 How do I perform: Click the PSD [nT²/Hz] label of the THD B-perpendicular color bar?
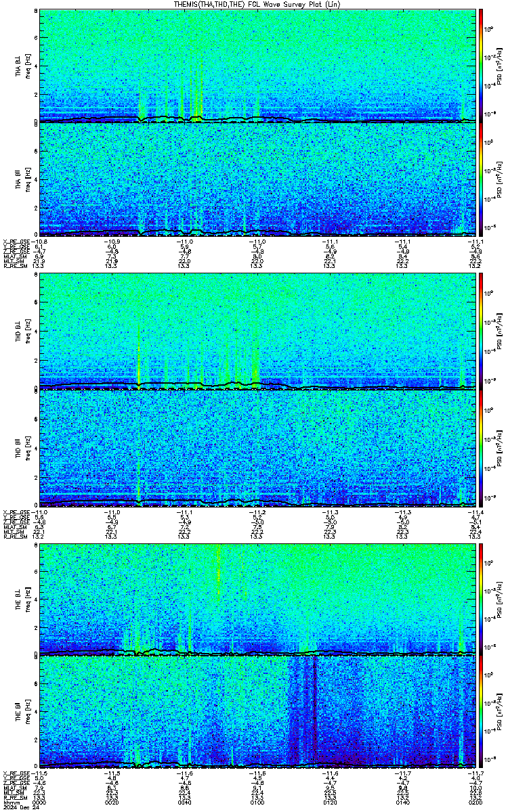(x=500, y=331)
